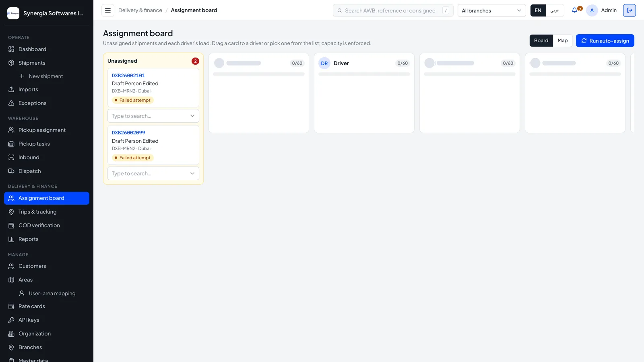Click the Synergia Softwares logo
Viewport: 644px width, 362px height.
(x=13, y=13)
